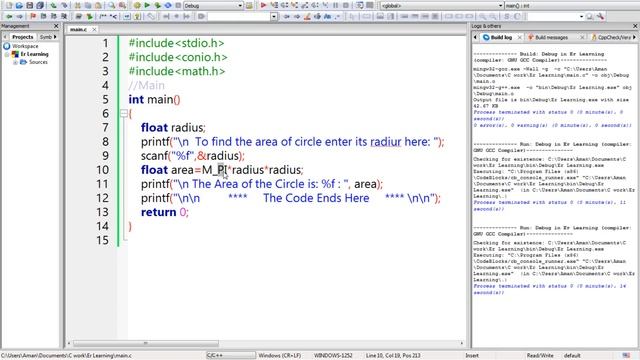
Task: Open settings wrench icon on toolbar
Action: tap(600, 17)
